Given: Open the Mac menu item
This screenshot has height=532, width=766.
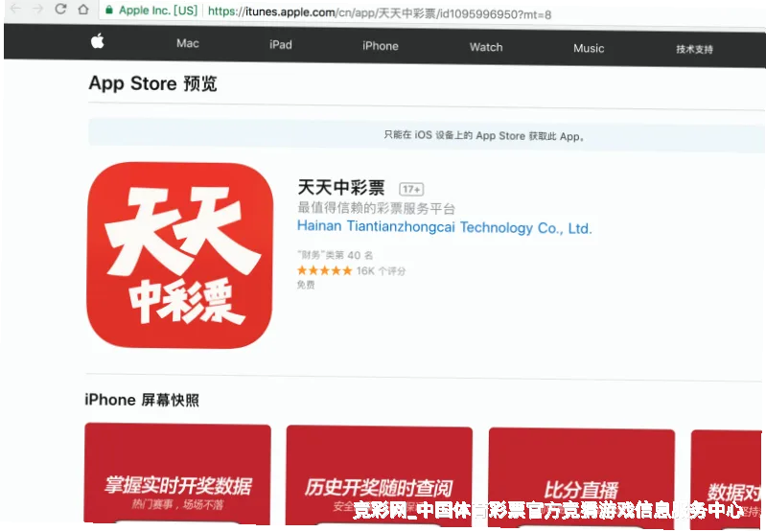Looking at the screenshot, I should [188, 43].
